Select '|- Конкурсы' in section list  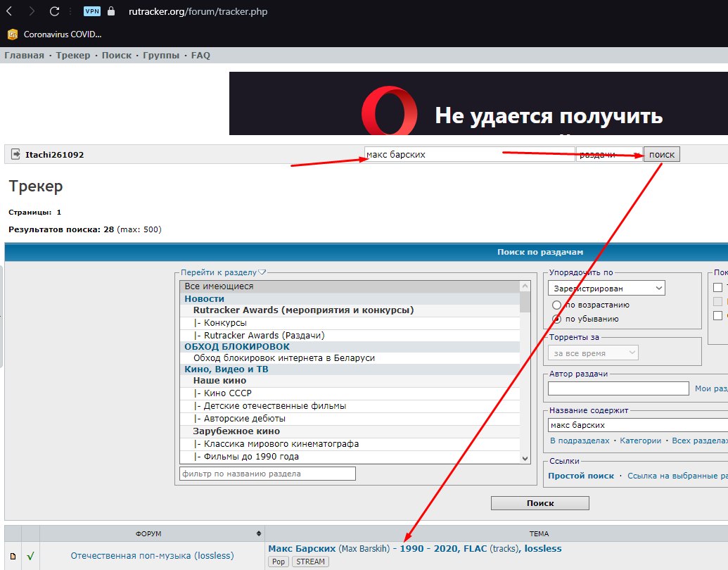(x=350, y=323)
